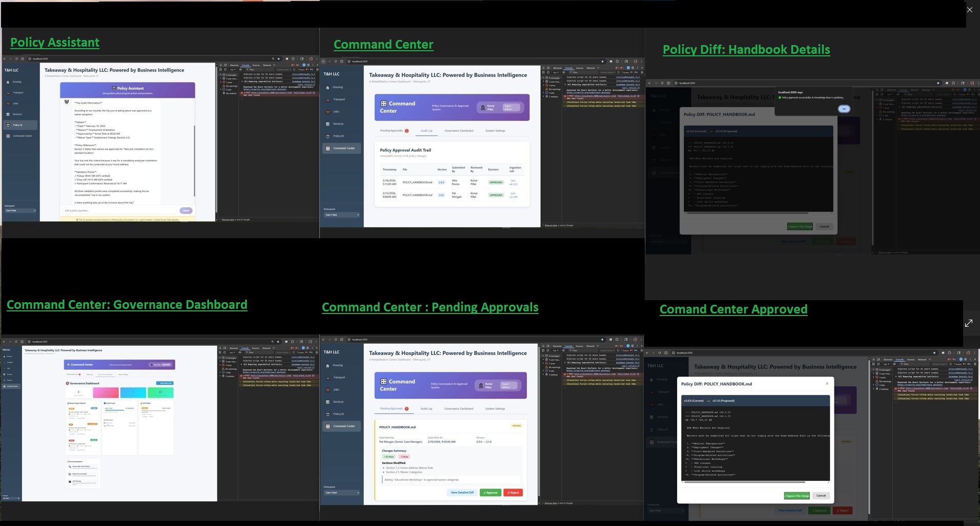Open the System Settings tab

495,131
